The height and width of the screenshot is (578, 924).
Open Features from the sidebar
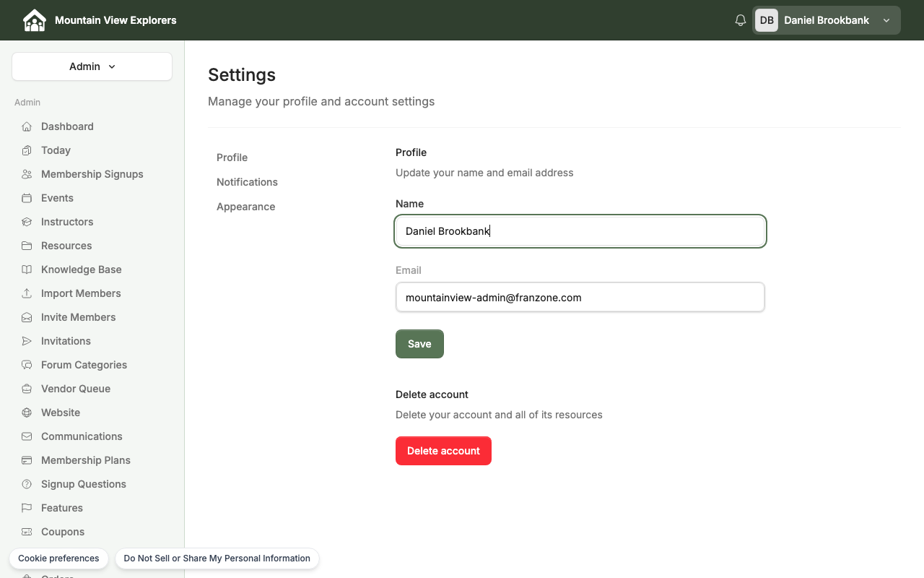[62, 508]
